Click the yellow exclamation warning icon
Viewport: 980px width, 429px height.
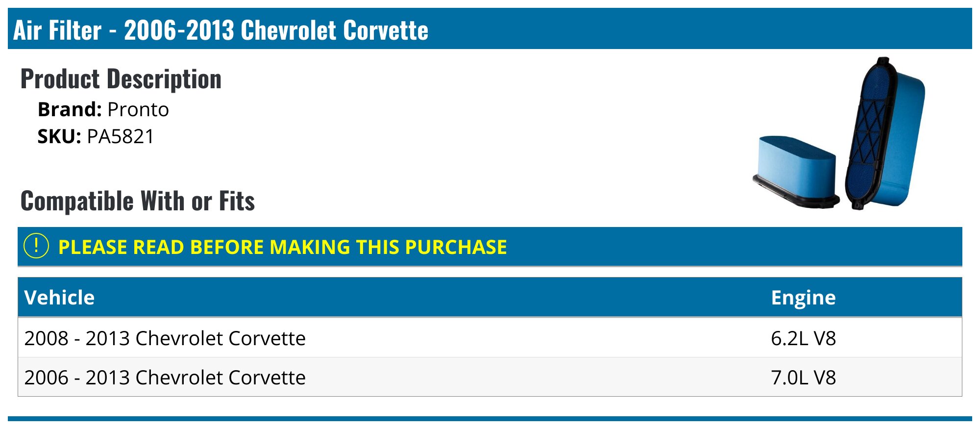[36, 246]
